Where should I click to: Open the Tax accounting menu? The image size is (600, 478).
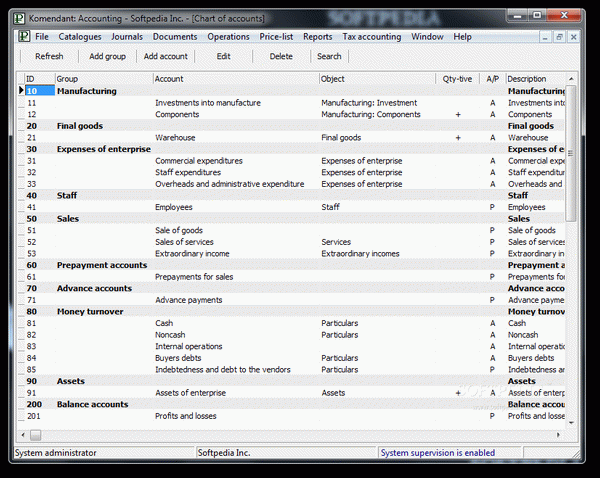pyautogui.click(x=372, y=37)
